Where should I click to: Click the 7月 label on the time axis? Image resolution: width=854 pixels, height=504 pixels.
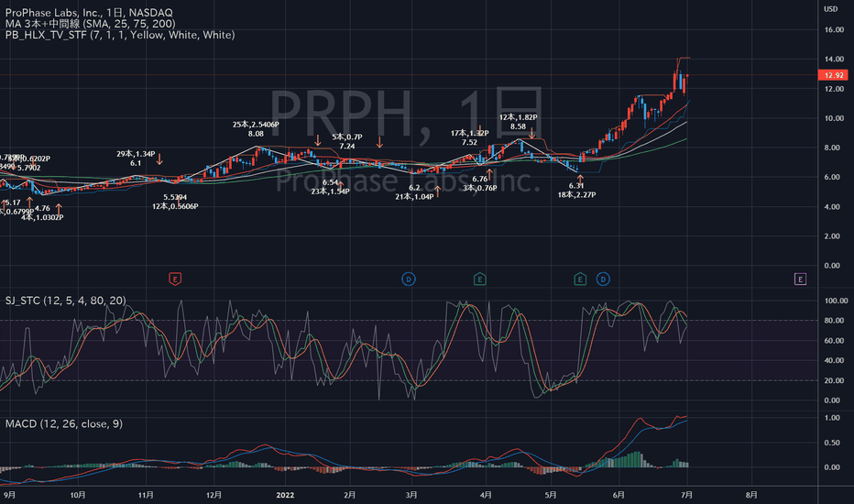point(687,495)
